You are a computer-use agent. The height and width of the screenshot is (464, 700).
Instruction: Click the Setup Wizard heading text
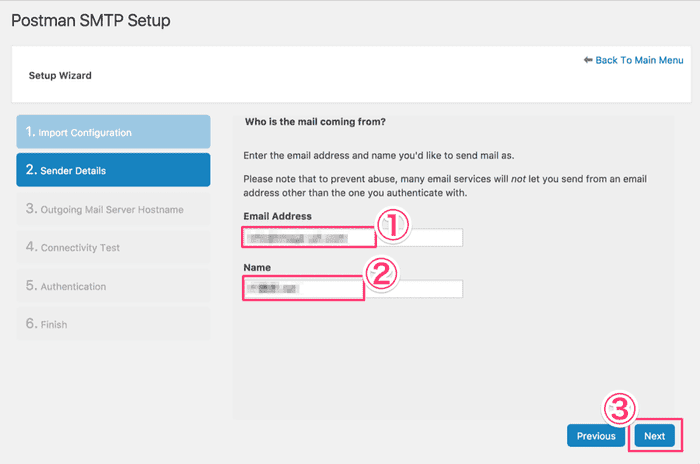point(60,75)
